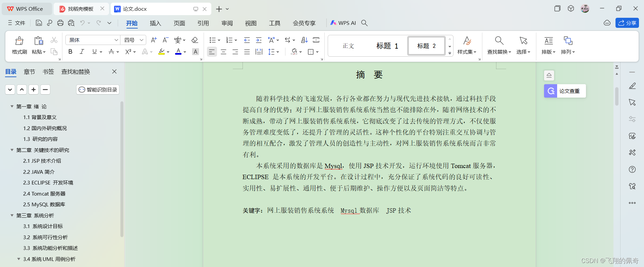Image resolution: width=644 pixels, height=267 pixels.
Task: Toggle Bold formatting
Action: pyautogui.click(x=70, y=52)
